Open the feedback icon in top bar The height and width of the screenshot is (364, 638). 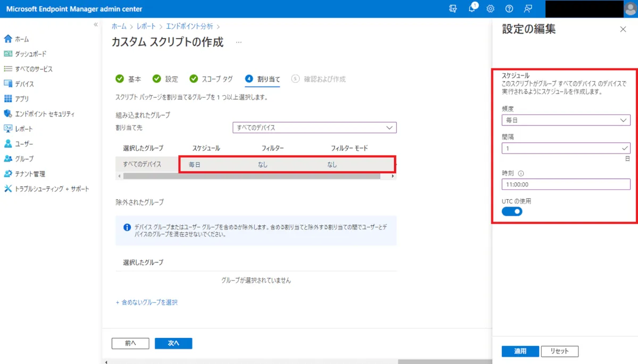click(528, 9)
